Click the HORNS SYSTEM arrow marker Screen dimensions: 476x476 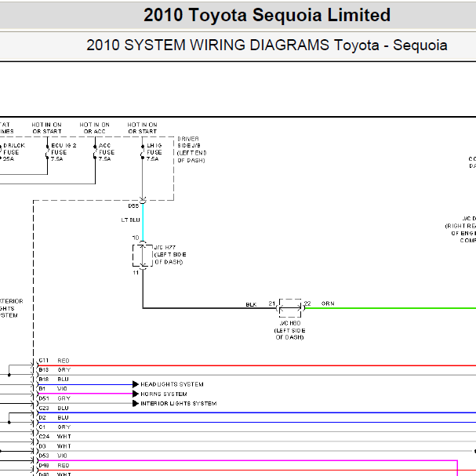[x=136, y=394]
